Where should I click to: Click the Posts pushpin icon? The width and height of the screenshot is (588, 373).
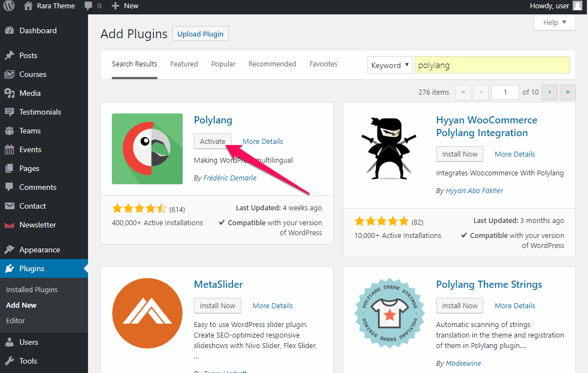[9, 55]
